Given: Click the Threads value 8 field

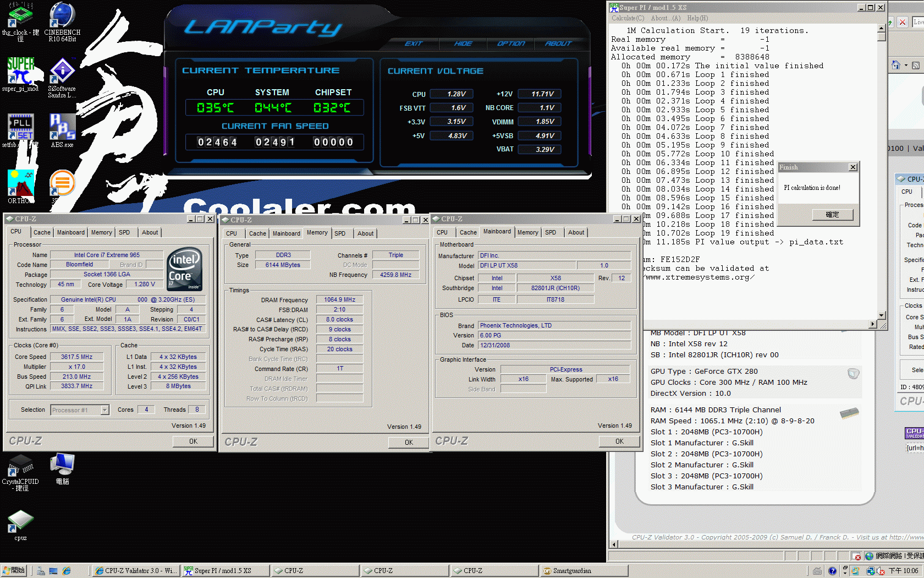Looking at the screenshot, I should pyautogui.click(x=197, y=410).
